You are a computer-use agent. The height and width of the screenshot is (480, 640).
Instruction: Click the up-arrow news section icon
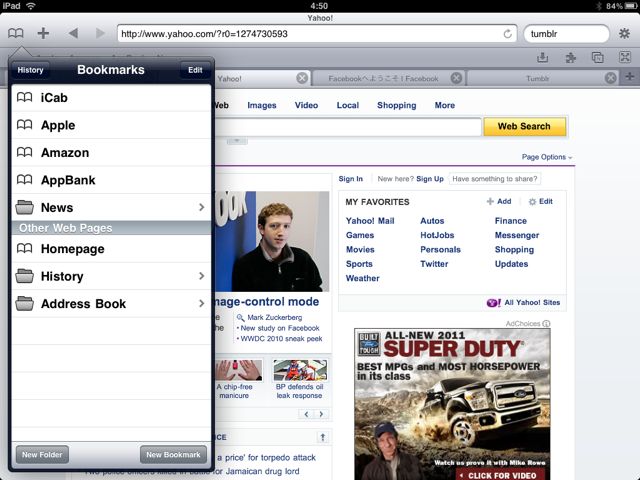(x=322, y=437)
